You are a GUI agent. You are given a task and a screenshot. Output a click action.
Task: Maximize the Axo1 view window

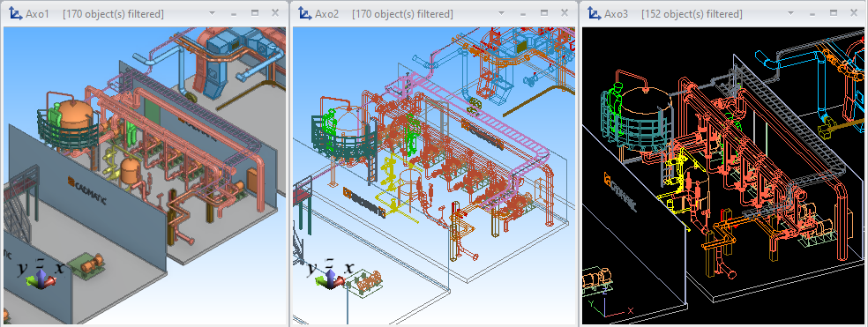[255, 13]
